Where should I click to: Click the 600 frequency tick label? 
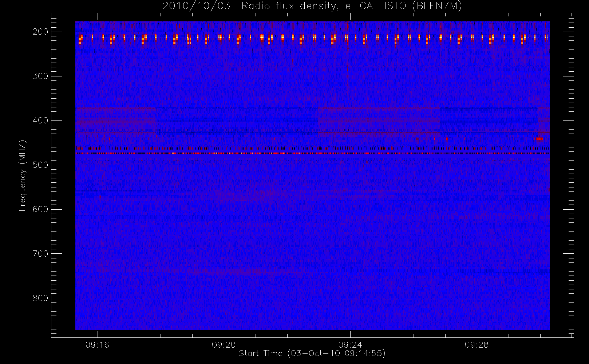coord(40,209)
